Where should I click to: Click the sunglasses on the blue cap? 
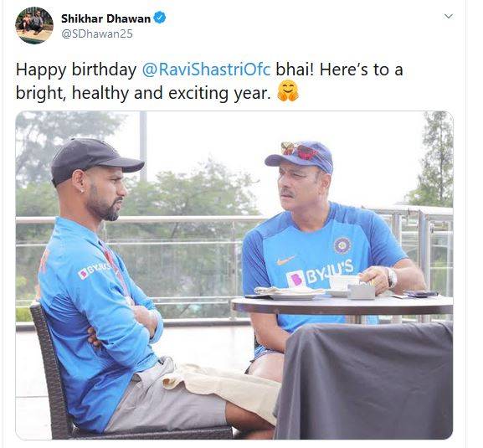tap(300, 151)
